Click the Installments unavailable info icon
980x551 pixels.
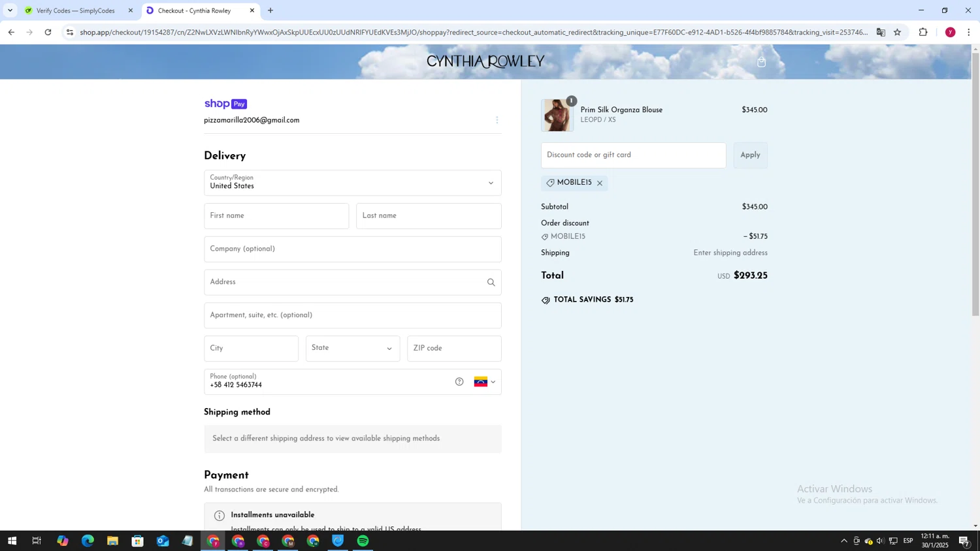[220, 516]
